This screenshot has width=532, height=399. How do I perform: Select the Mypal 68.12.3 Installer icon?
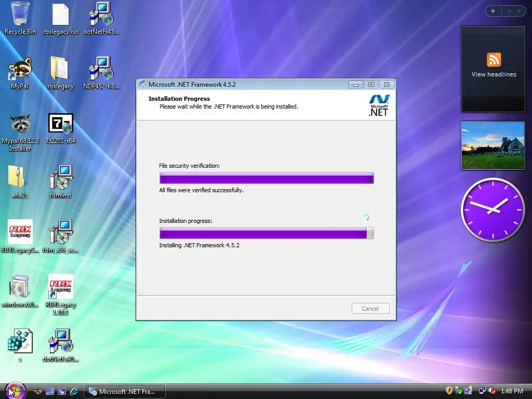20,132
